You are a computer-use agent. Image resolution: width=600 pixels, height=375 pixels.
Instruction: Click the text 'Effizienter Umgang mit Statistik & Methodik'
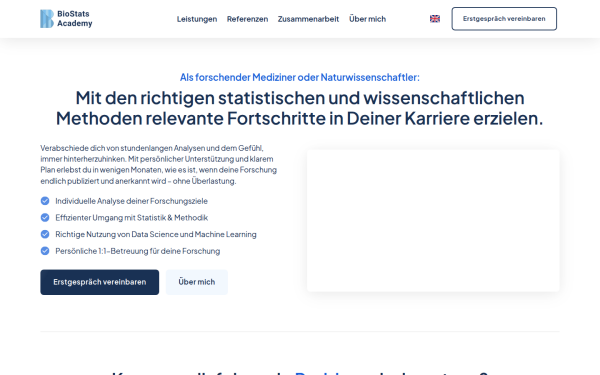131,218
